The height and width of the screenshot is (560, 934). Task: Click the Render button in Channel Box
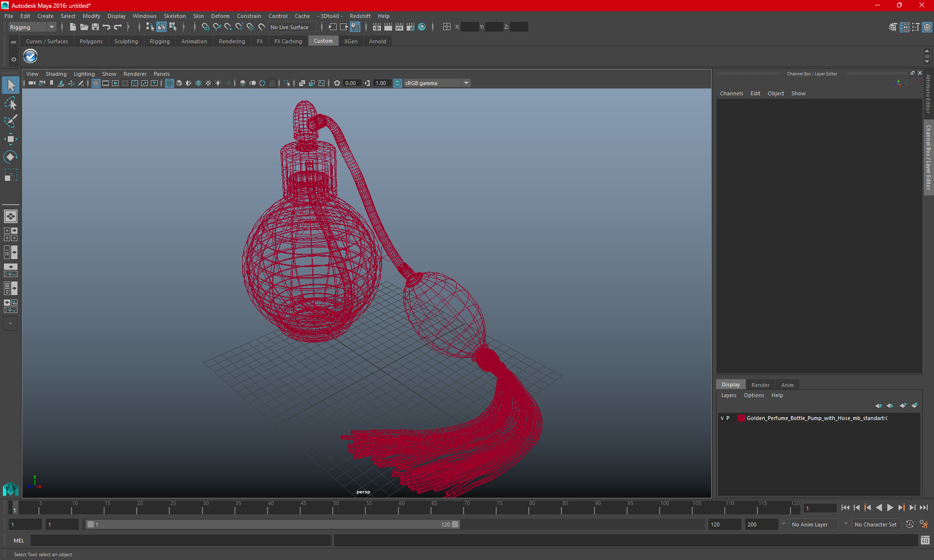coord(760,384)
